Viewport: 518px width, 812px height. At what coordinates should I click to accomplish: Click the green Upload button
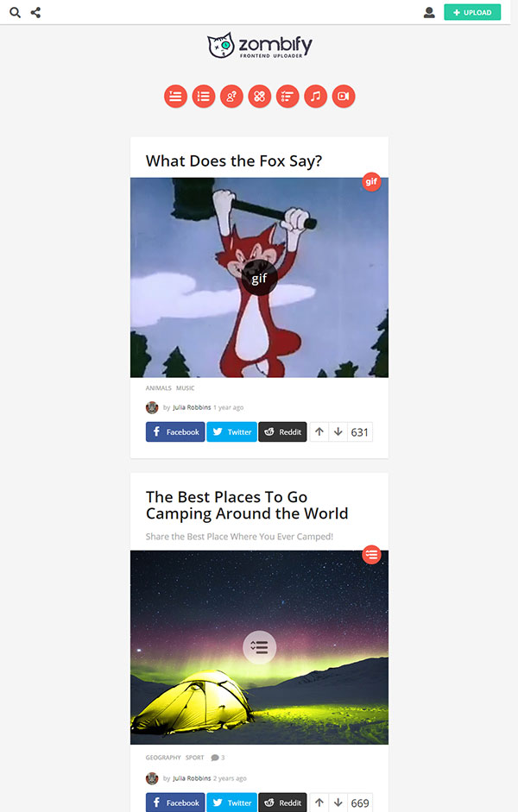coord(472,12)
